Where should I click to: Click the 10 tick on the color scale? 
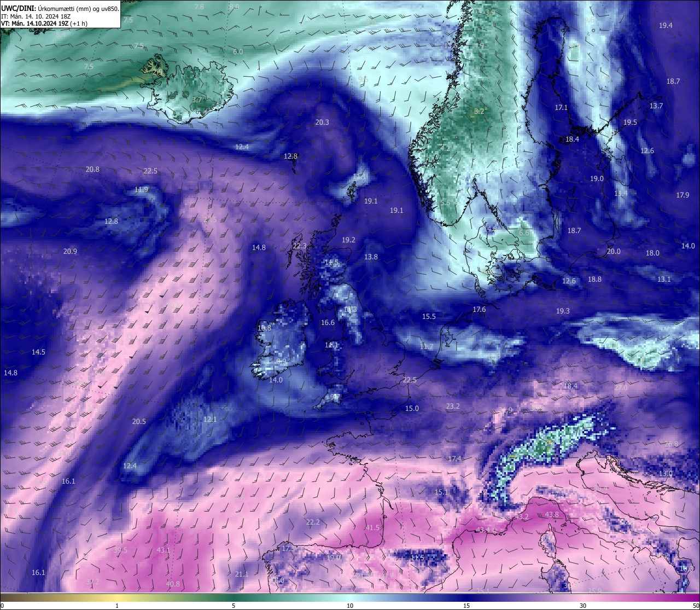(350, 606)
